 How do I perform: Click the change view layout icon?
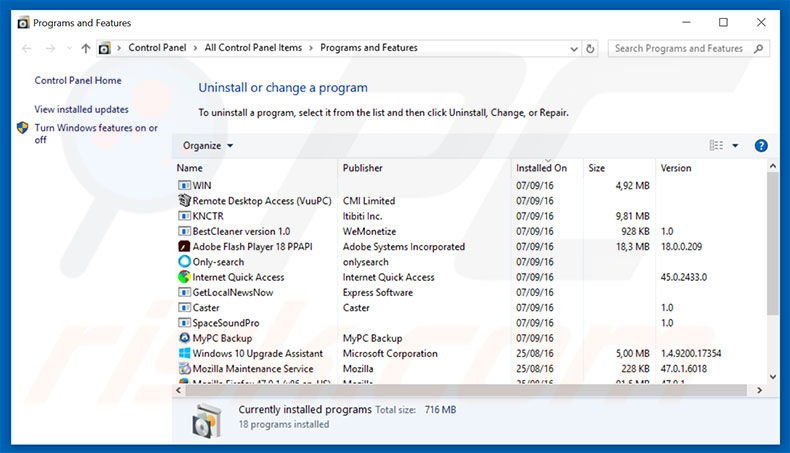tap(716, 146)
